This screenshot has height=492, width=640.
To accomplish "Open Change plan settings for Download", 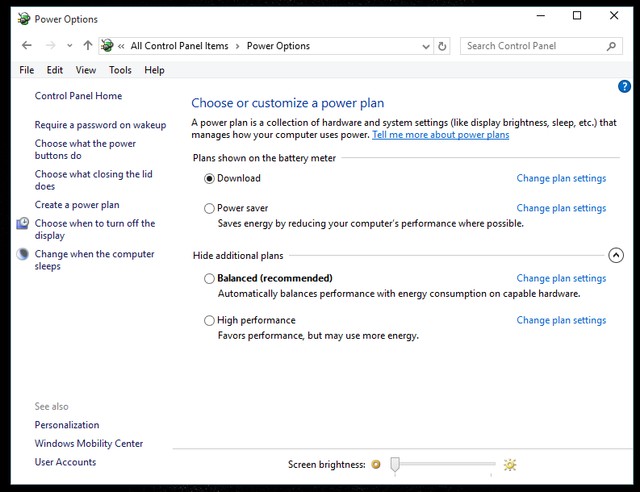I will pyautogui.click(x=561, y=178).
